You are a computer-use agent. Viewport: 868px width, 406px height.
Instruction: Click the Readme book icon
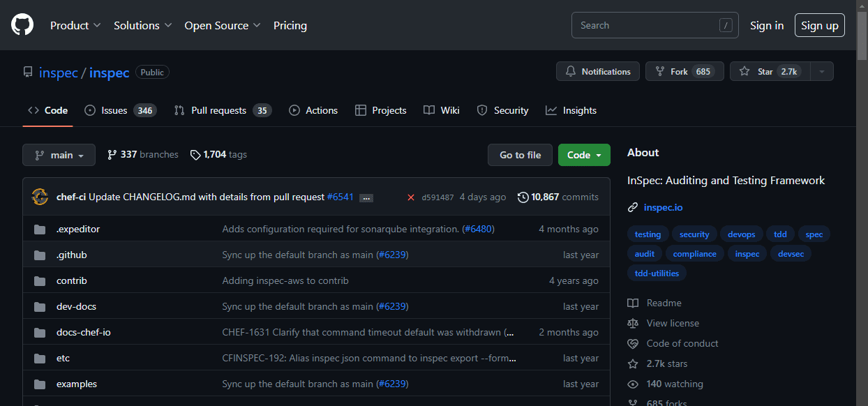point(633,303)
